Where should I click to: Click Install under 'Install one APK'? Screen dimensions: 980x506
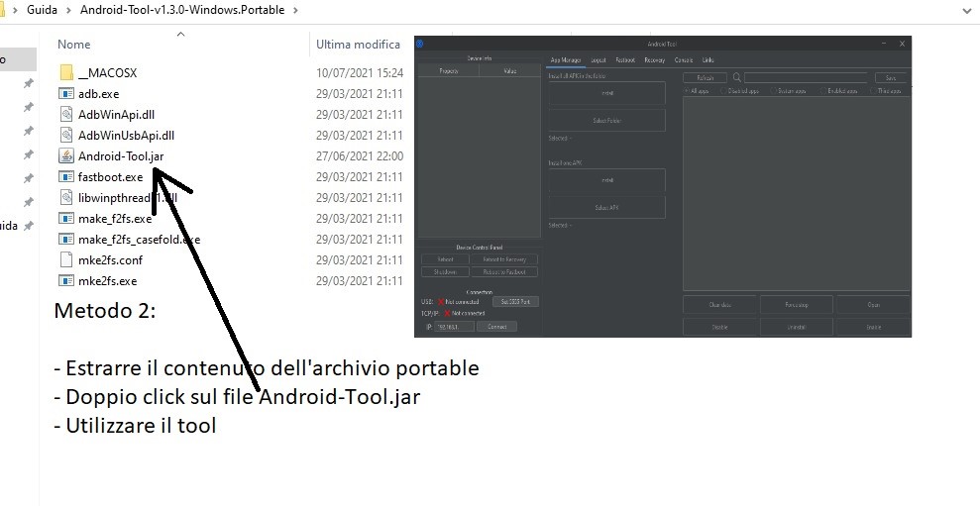606,180
